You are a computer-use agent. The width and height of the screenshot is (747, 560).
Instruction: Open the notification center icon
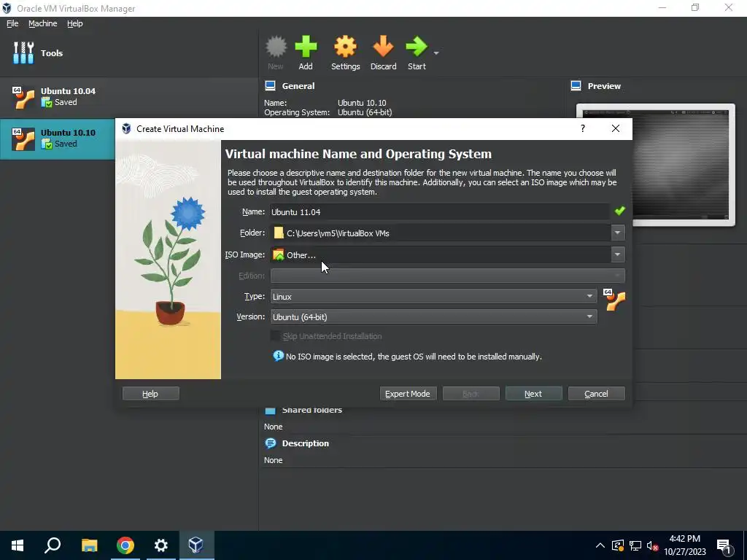click(x=724, y=545)
